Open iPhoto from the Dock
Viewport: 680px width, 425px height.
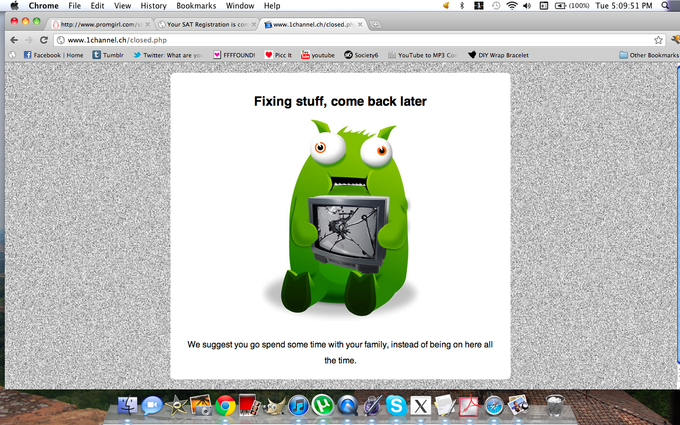pos(201,405)
